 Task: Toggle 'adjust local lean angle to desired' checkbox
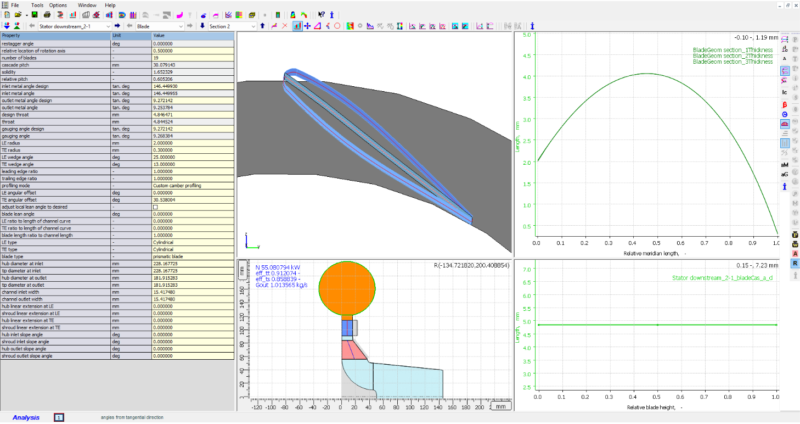coord(156,207)
